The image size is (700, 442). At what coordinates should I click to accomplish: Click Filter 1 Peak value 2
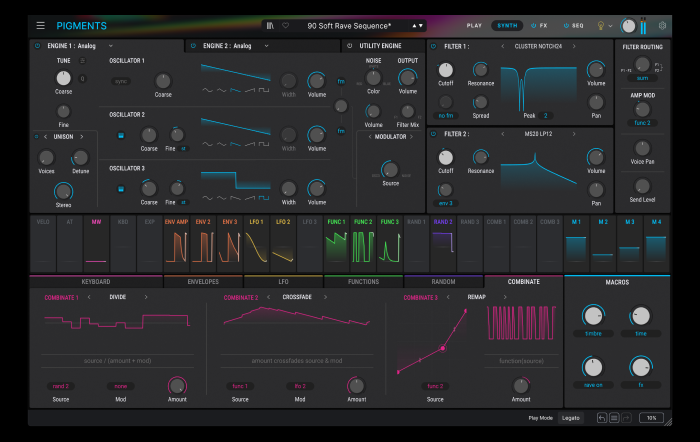pyautogui.click(x=546, y=116)
